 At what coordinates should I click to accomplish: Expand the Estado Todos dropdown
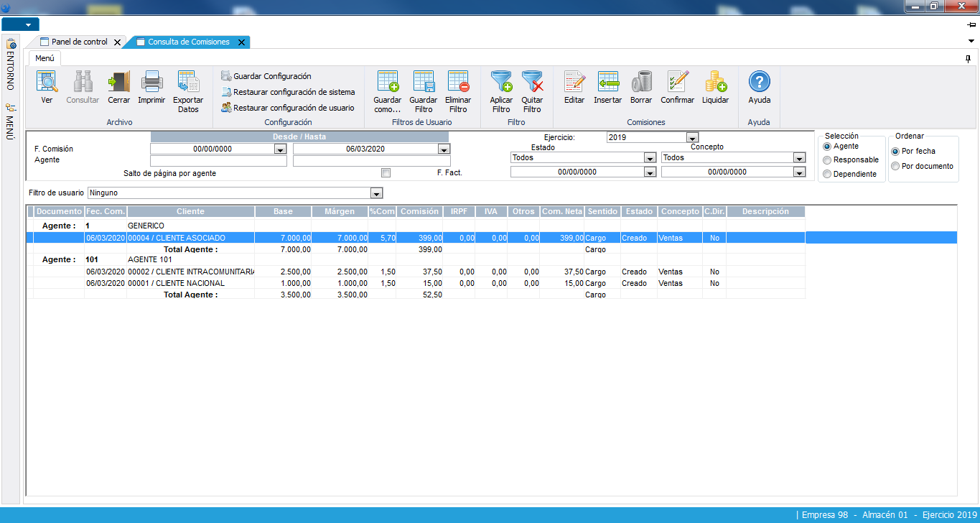point(650,158)
